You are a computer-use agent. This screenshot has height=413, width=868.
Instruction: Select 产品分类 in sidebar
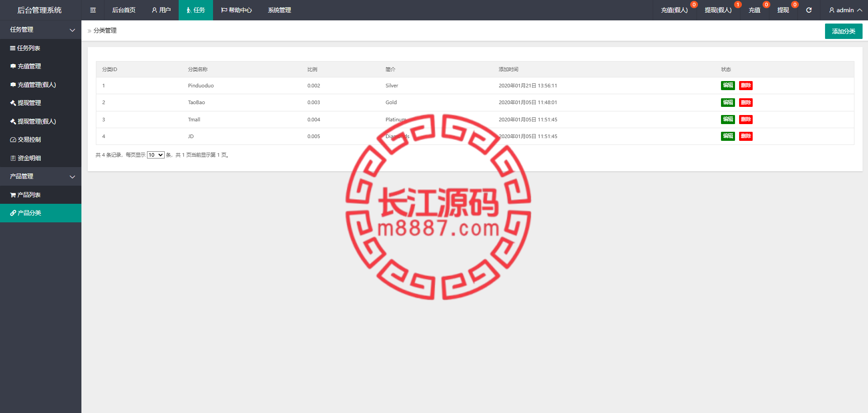tap(41, 213)
